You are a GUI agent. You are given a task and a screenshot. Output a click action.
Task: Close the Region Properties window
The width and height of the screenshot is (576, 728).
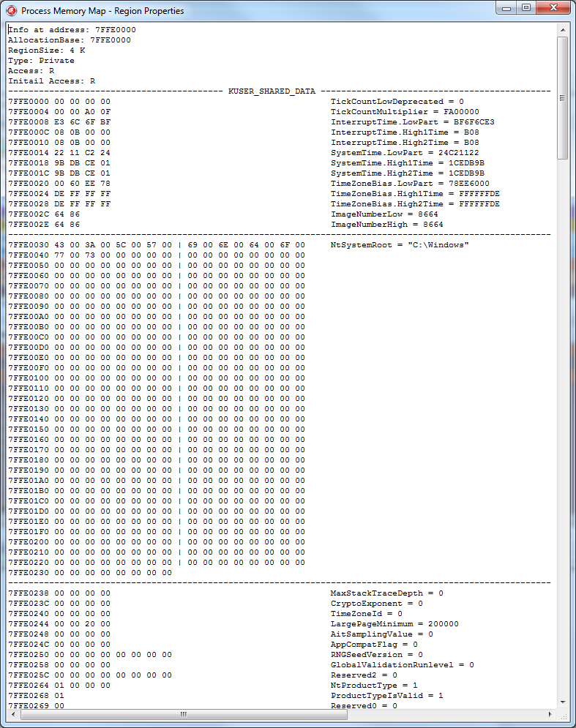point(553,8)
